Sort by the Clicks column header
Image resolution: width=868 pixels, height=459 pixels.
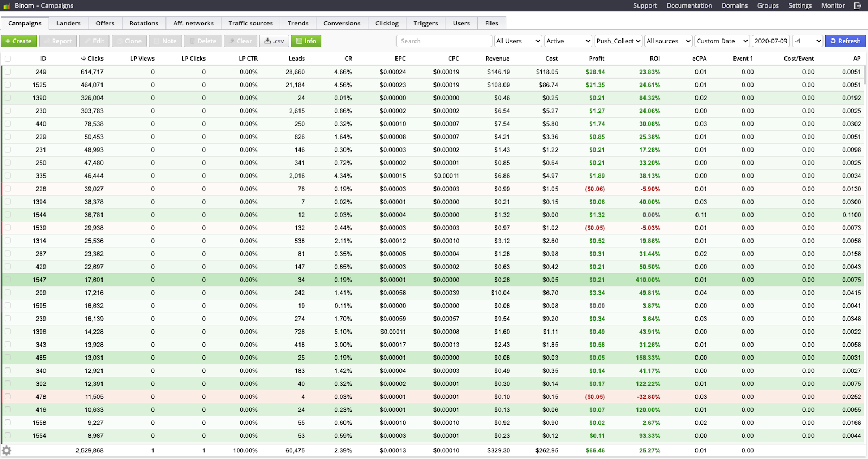click(x=92, y=59)
